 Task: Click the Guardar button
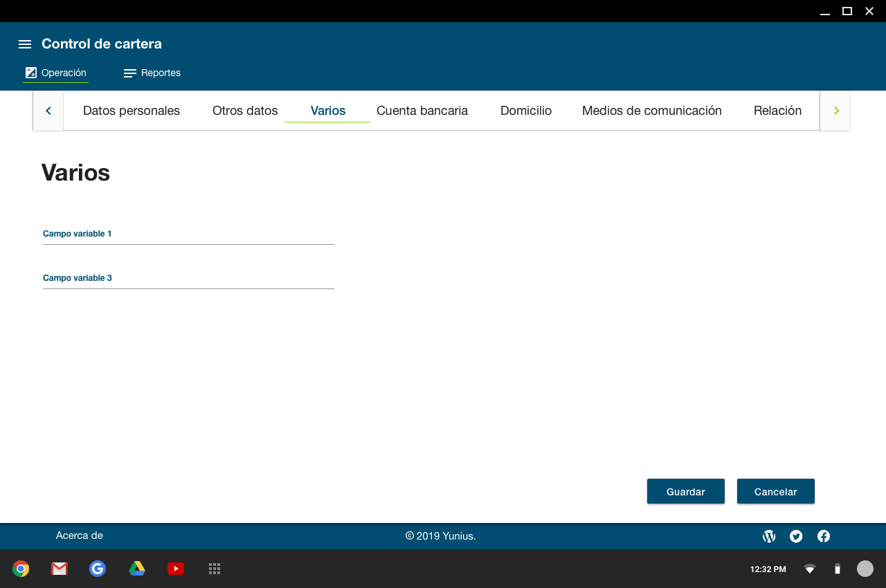point(685,492)
